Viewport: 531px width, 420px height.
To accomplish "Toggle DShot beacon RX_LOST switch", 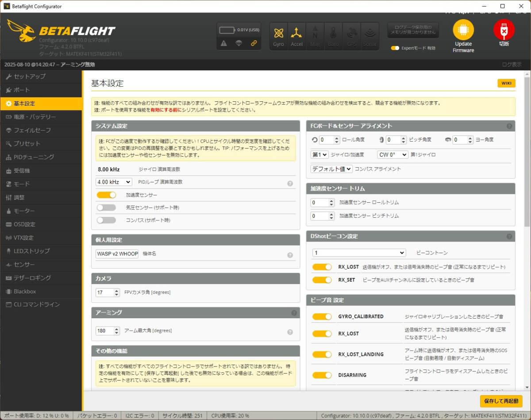I will click(322, 267).
